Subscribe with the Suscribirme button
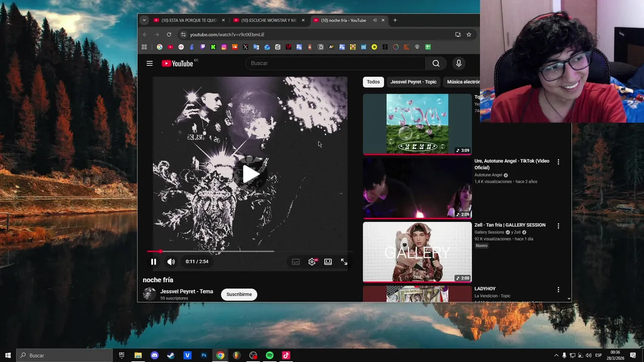 click(239, 295)
